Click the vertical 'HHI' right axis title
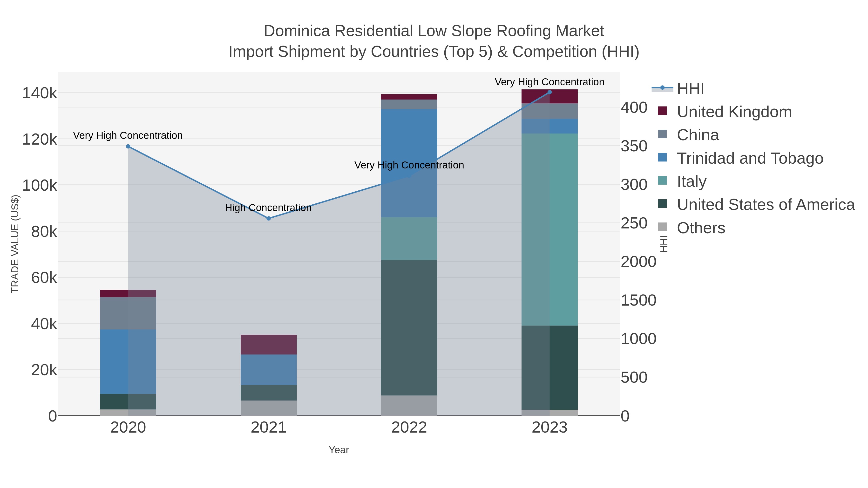This screenshot has width=868, height=488. (x=664, y=244)
